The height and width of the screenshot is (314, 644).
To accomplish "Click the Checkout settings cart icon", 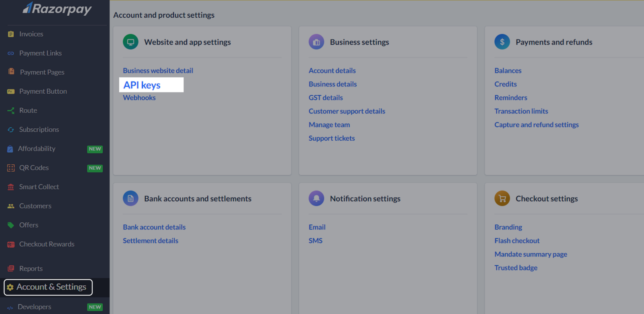I will 502,198.
